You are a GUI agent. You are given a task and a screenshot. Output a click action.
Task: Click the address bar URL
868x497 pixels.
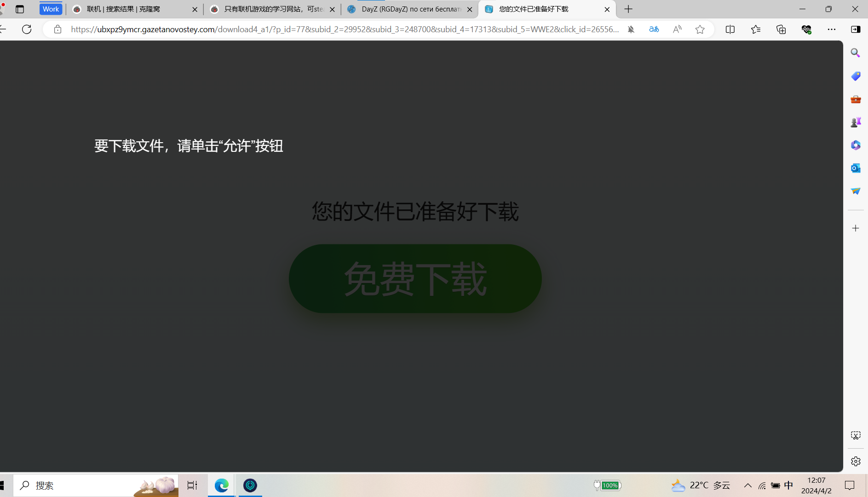click(345, 29)
